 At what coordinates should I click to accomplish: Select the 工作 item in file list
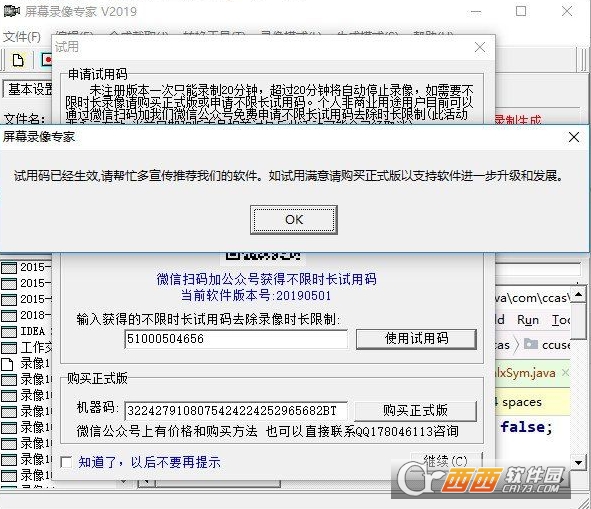coord(26,347)
